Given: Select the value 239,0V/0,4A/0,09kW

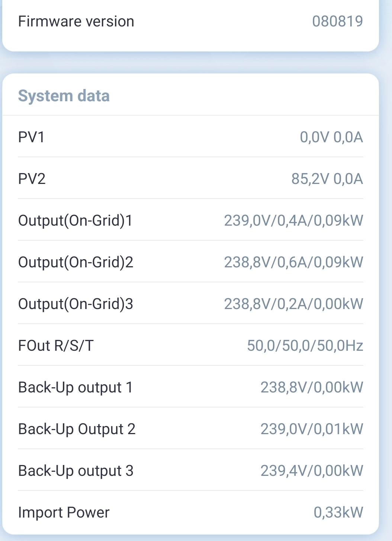Looking at the screenshot, I should pos(293,220).
